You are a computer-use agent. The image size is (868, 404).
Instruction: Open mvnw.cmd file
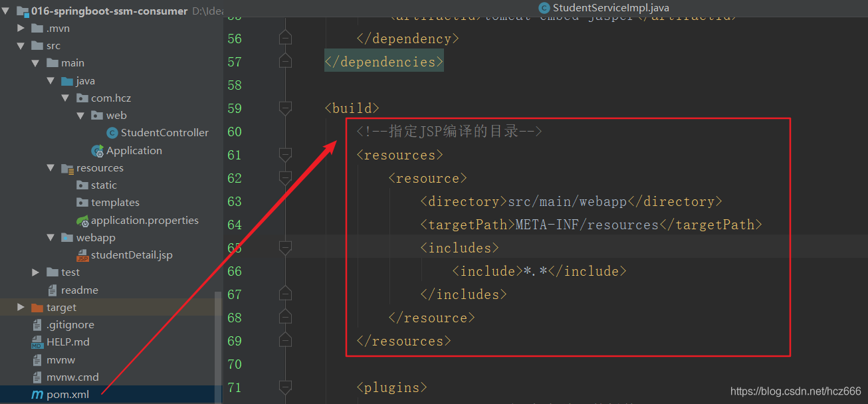[72, 377]
